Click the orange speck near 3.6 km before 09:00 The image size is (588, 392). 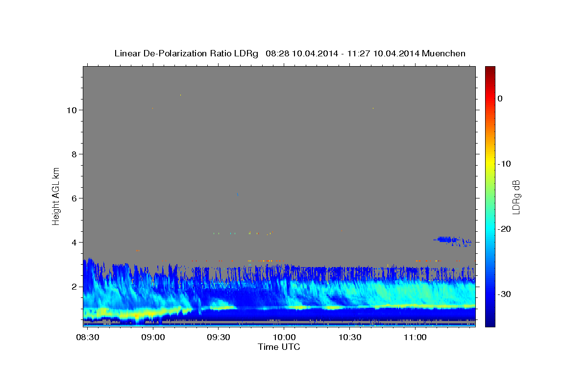click(x=137, y=250)
